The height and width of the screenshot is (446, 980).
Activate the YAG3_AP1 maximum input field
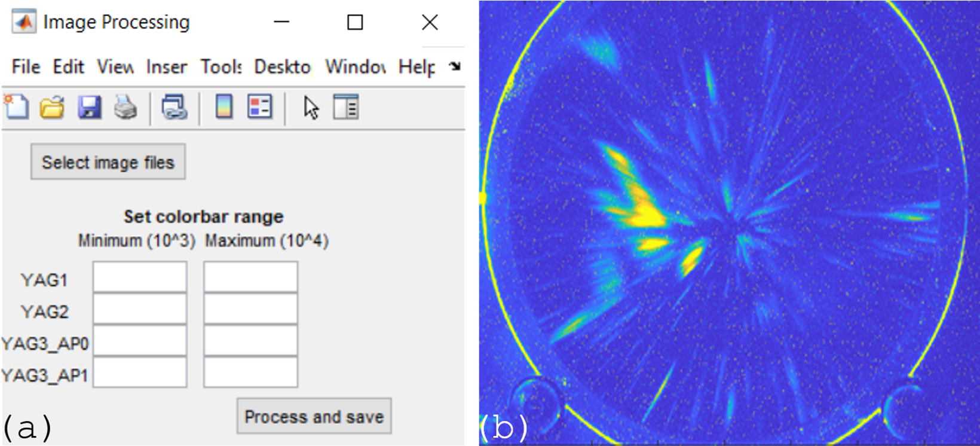click(x=250, y=372)
